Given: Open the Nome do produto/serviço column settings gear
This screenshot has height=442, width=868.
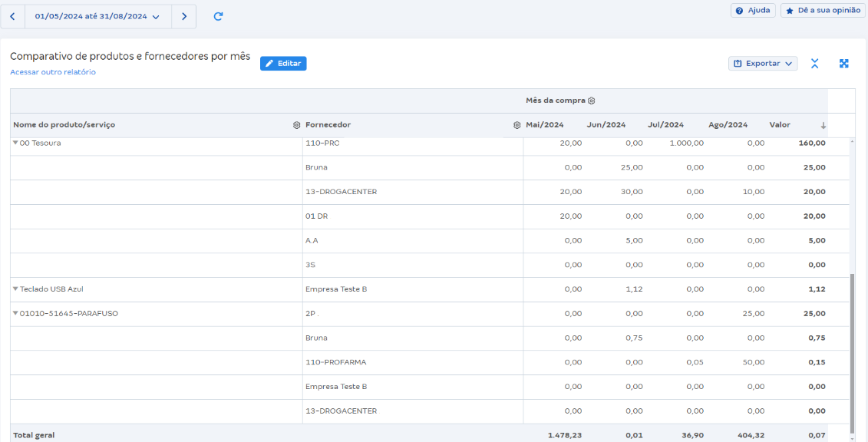Looking at the screenshot, I should 295,124.
